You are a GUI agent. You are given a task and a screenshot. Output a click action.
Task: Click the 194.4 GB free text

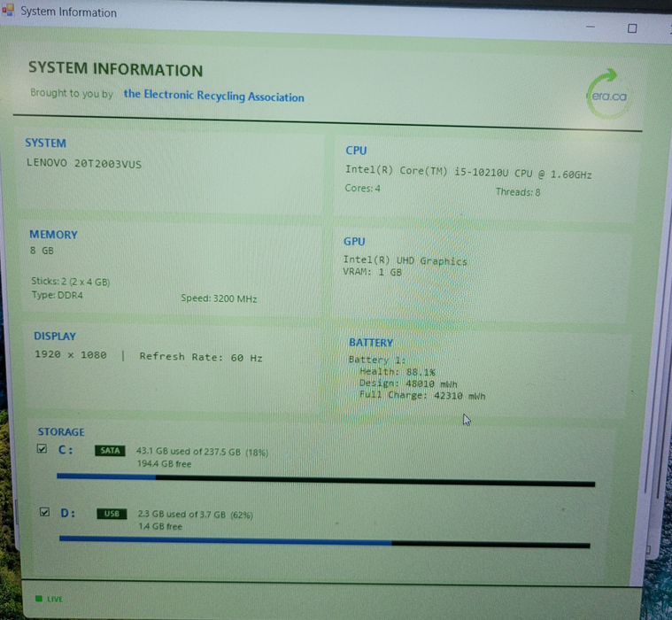tap(165, 464)
